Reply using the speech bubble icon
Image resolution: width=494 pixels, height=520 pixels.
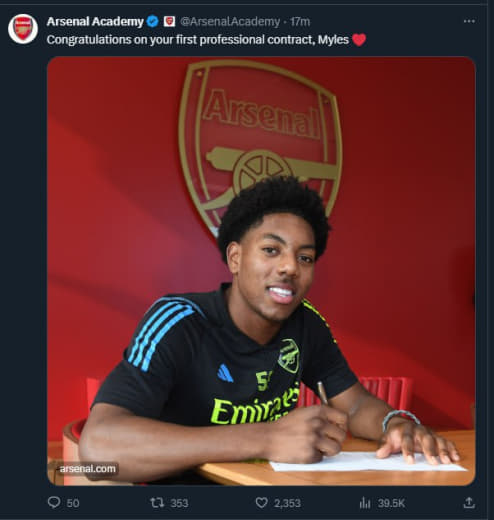point(54,502)
